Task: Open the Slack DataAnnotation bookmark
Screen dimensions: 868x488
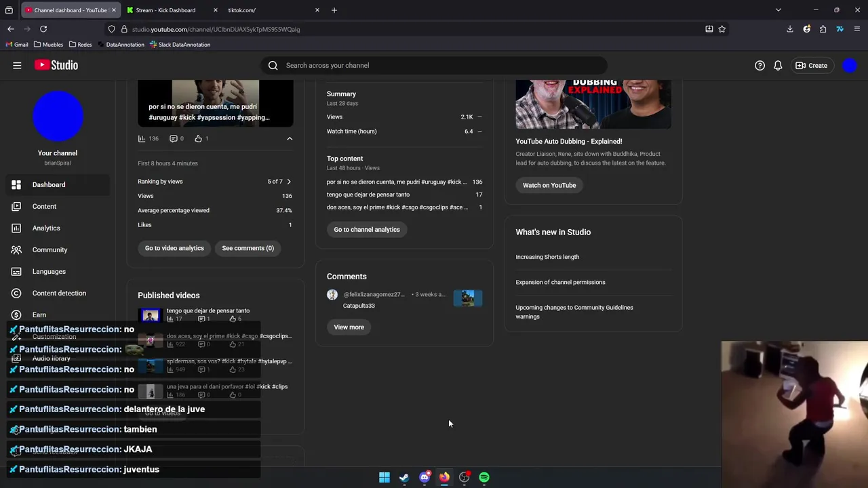Action: (180, 45)
